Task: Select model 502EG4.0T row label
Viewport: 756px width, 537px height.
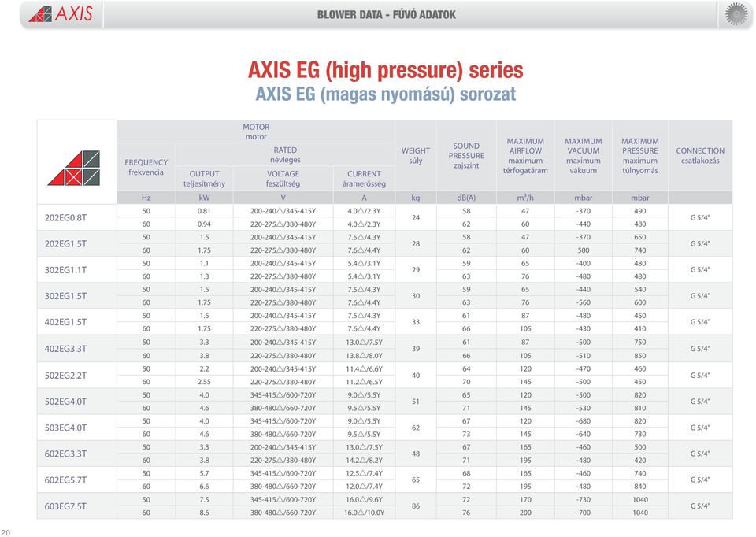Action: [65, 401]
